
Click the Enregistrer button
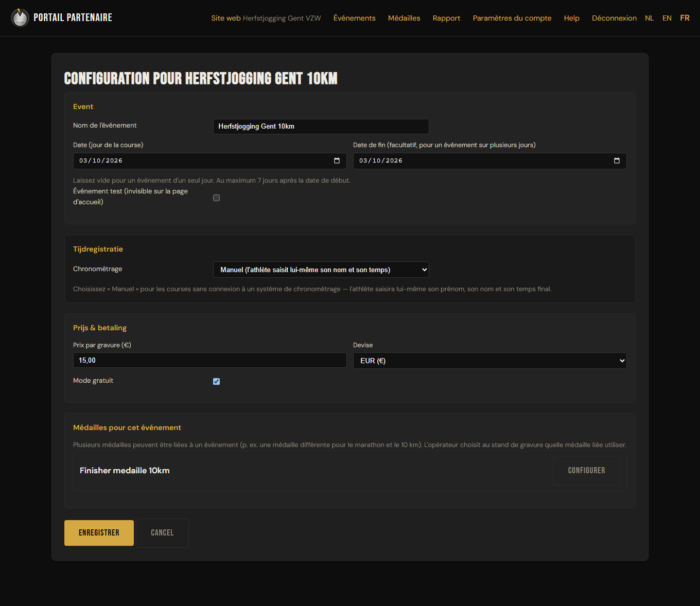click(x=99, y=533)
